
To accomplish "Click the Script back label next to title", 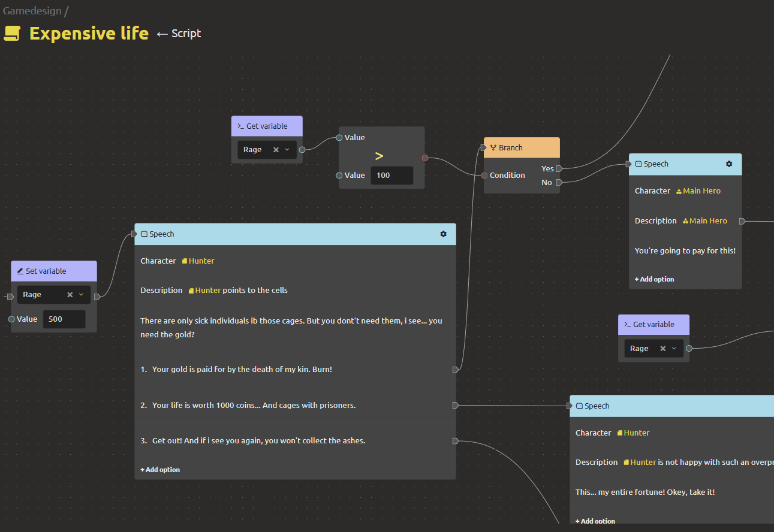I will pyautogui.click(x=186, y=34).
